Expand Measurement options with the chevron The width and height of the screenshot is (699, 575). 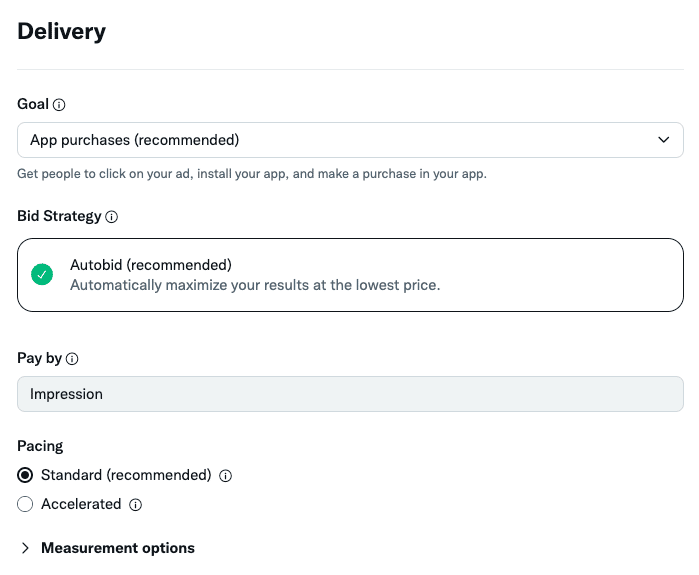(x=25, y=548)
